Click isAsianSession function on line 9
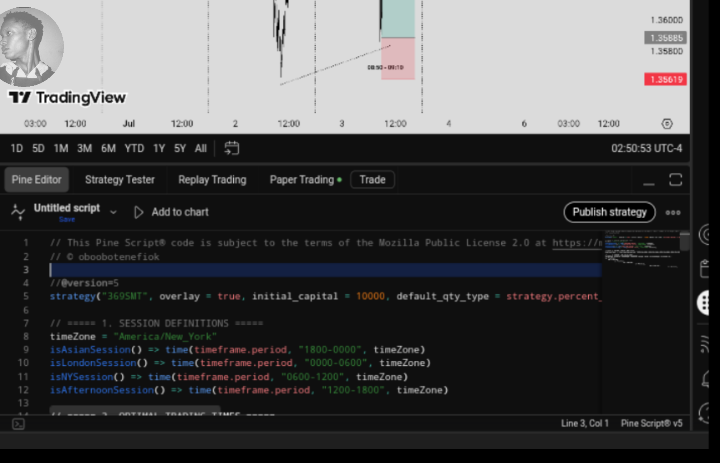The height and width of the screenshot is (463, 720). [x=90, y=350]
